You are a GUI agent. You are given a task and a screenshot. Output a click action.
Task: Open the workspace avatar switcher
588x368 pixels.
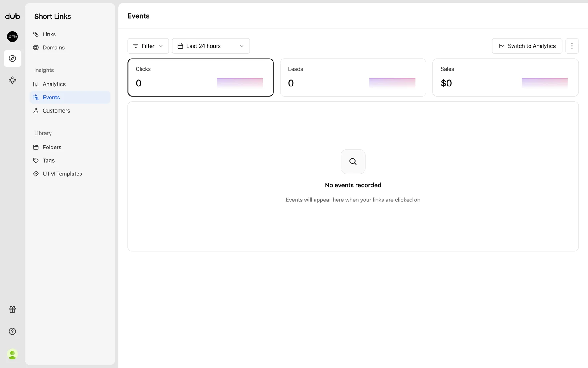[x=12, y=36]
